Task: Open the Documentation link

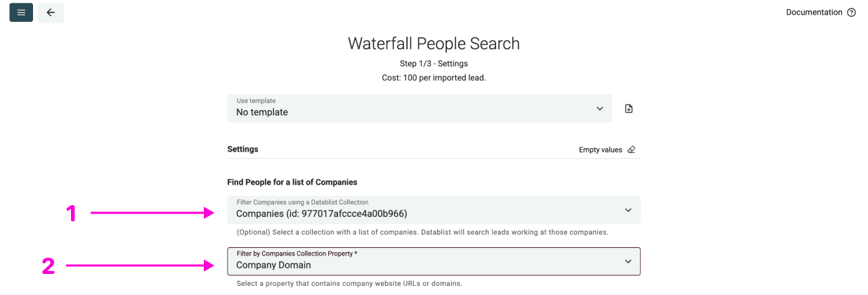Action: pos(814,13)
